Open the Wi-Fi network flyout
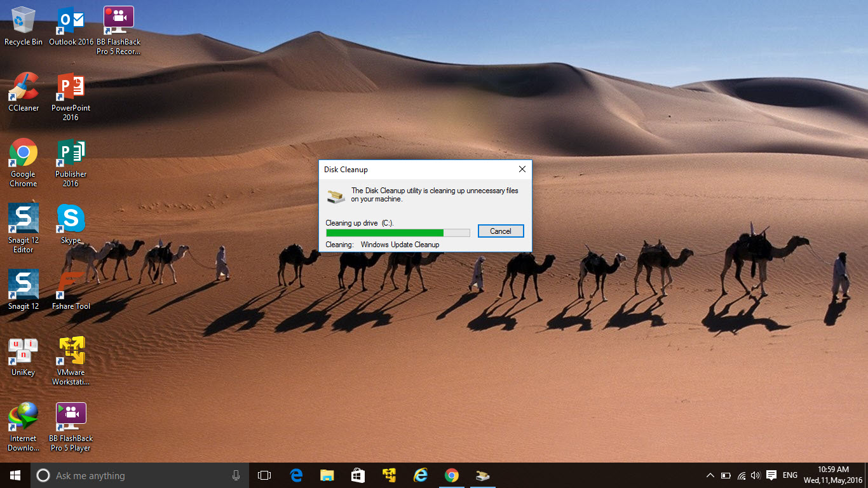The width and height of the screenshot is (868, 488). [741, 475]
